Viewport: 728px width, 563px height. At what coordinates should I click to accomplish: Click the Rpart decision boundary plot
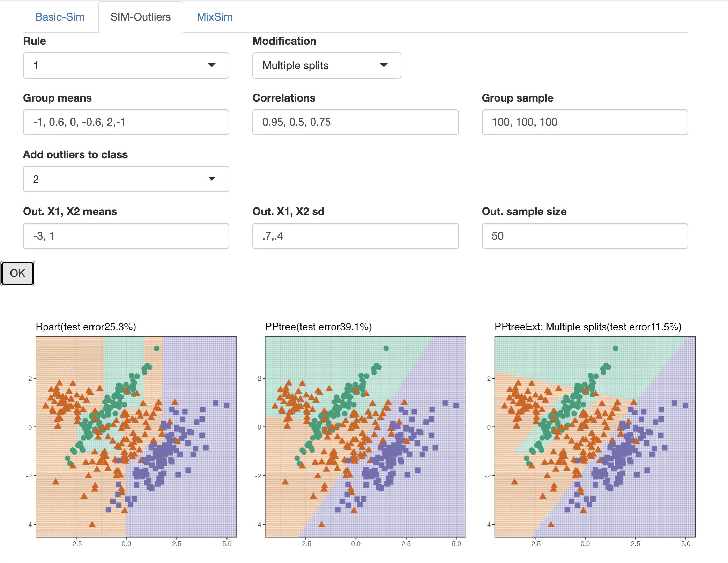tap(136, 437)
